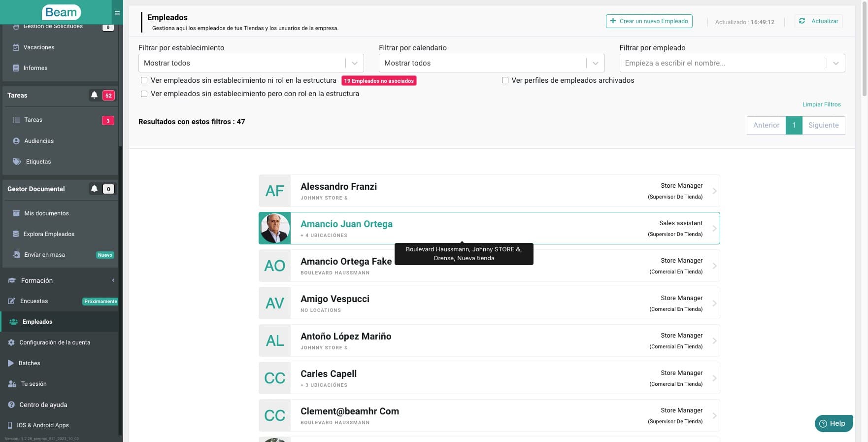Click the Limpiar Filtros link

(822, 104)
